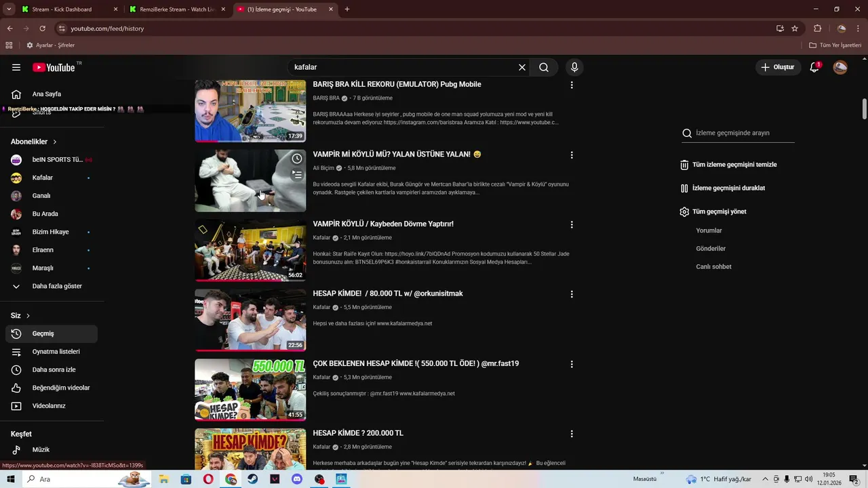Screen dimensions: 868x488
Task: Open the Siz section chevron
Action: click(x=28, y=316)
